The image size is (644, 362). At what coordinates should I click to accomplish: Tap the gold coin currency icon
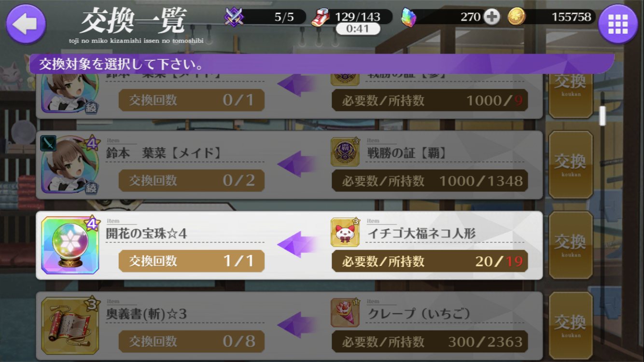(516, 17)
